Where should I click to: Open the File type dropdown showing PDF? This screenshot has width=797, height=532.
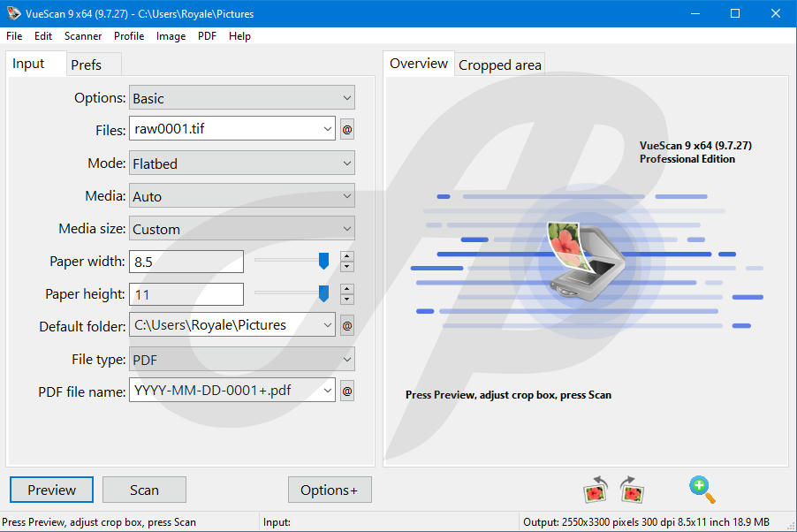coord(242,359)
